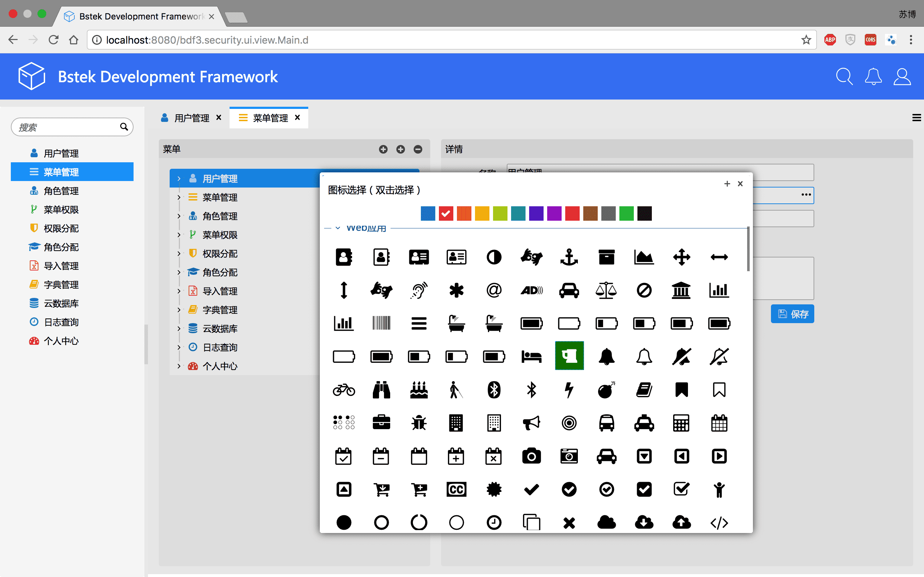Open 角色管理 in the sidebar

(61, 191)
